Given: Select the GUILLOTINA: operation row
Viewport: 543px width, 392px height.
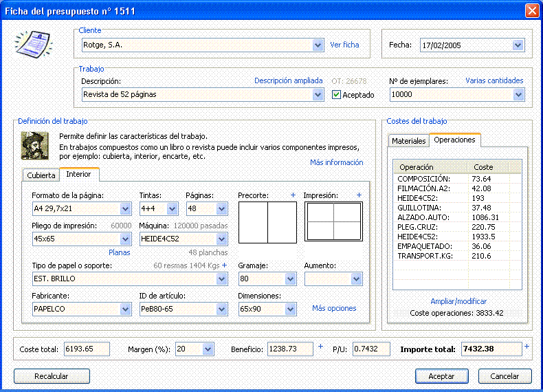Looking at the screenshot, I should tap(457, 208).
